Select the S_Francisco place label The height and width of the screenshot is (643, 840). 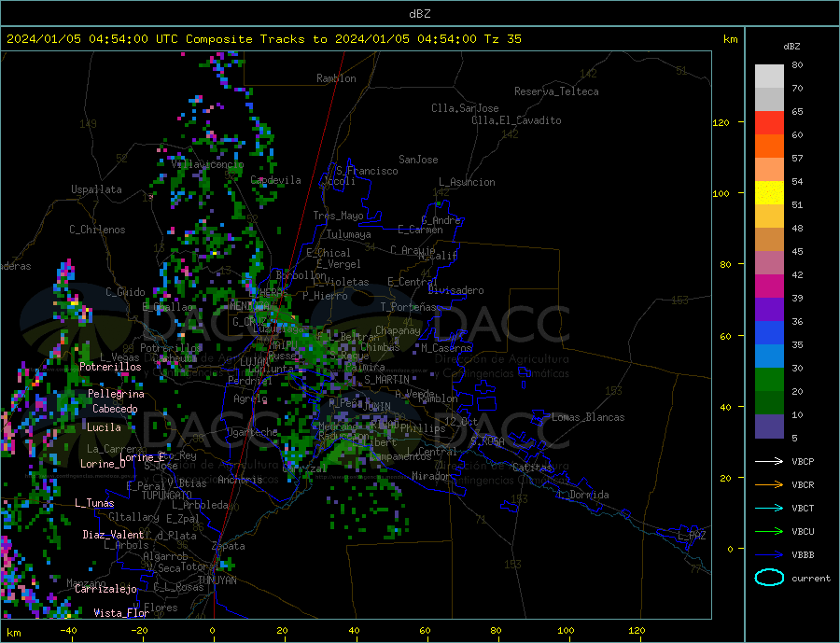click(367, 171)
